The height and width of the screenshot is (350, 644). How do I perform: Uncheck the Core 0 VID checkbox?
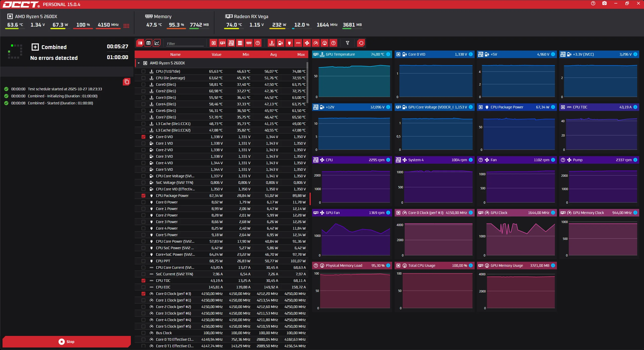tap(143, 137)
